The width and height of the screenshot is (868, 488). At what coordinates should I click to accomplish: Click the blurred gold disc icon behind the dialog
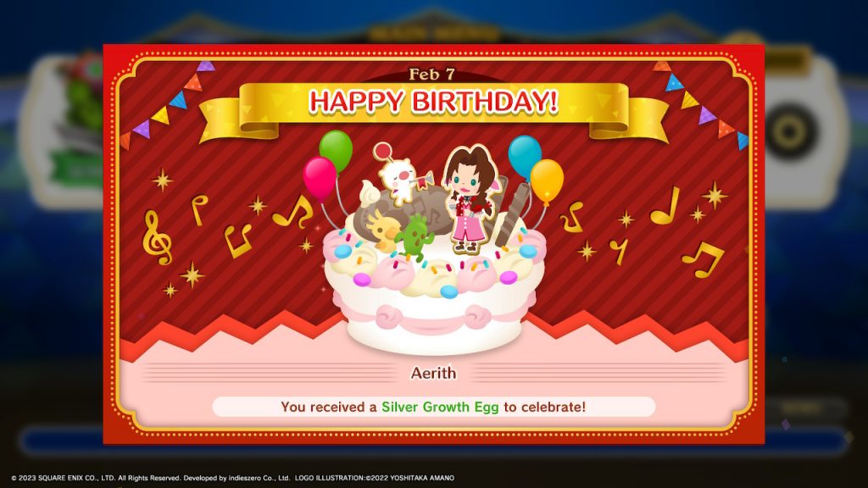click(790, 131)
